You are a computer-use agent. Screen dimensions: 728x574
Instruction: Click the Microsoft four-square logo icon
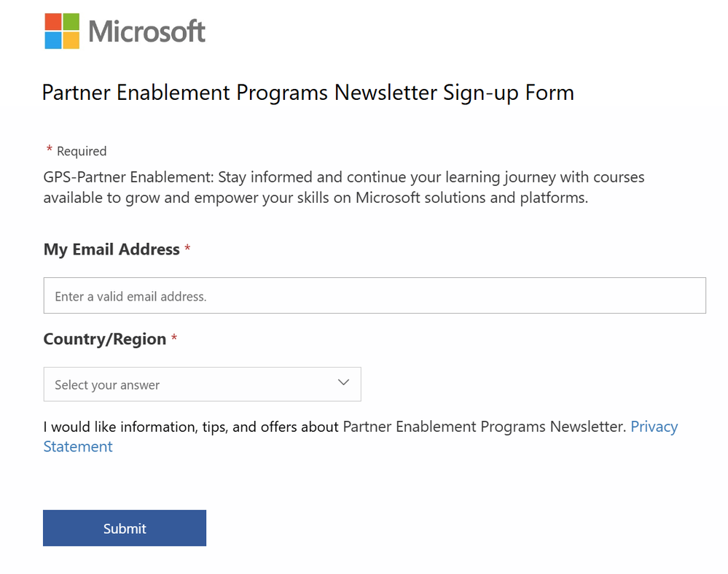coord(62,31)
